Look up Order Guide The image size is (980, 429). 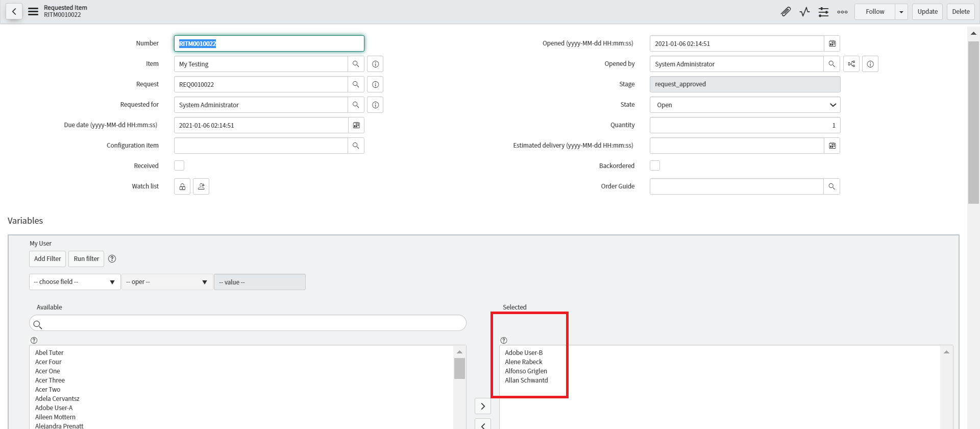[x=831, y=186]
